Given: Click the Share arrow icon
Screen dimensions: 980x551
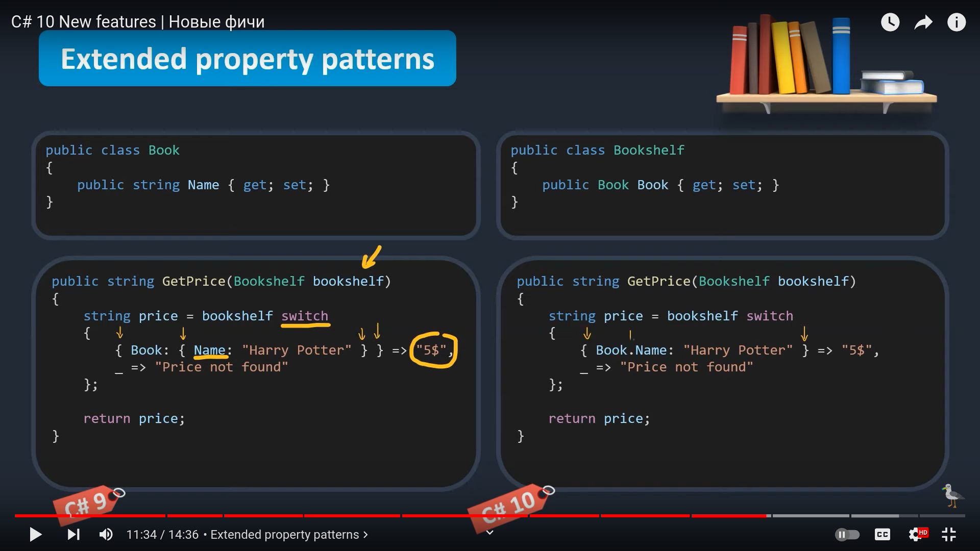Looking at the screenshot, I should [923, 22].
